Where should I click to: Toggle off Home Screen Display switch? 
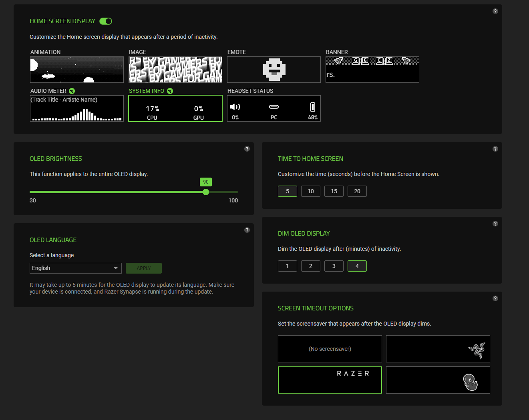pos(106,21)
